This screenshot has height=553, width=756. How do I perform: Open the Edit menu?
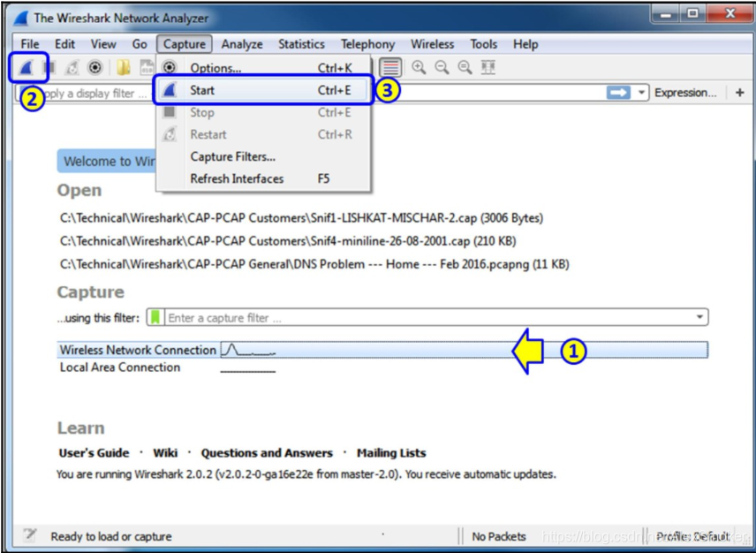pyautogui.click(x=64, y=44)
